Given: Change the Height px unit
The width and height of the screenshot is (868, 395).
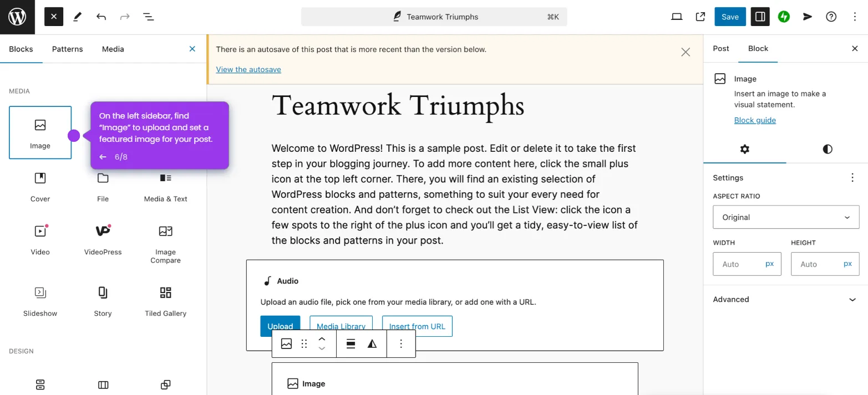Looking at the screenshot, I should pyautogui.click(x=847, y=264).
